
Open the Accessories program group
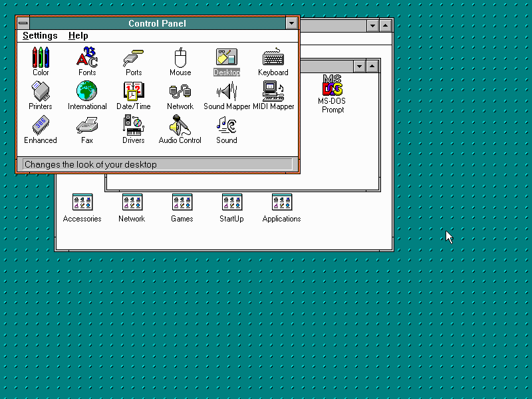(82, 203)
